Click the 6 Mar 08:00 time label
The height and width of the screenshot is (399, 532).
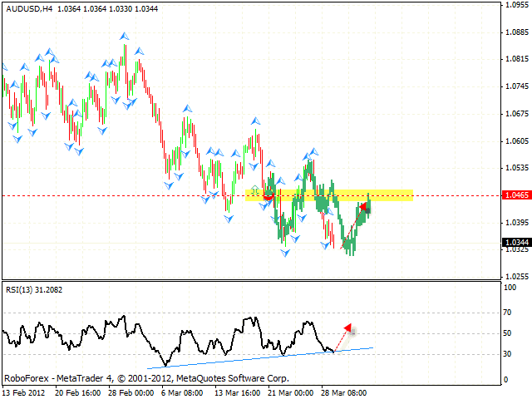tap(181, 392)
